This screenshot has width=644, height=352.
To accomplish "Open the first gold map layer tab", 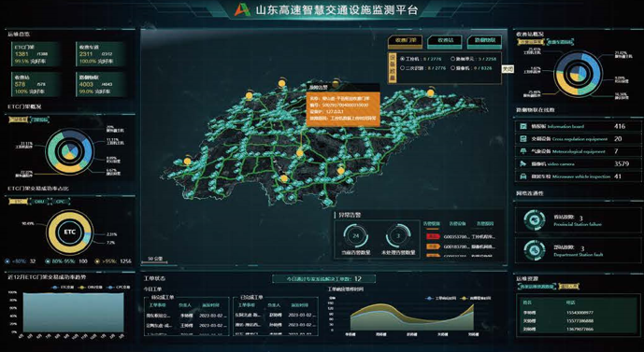I will [x=406, y=41].
